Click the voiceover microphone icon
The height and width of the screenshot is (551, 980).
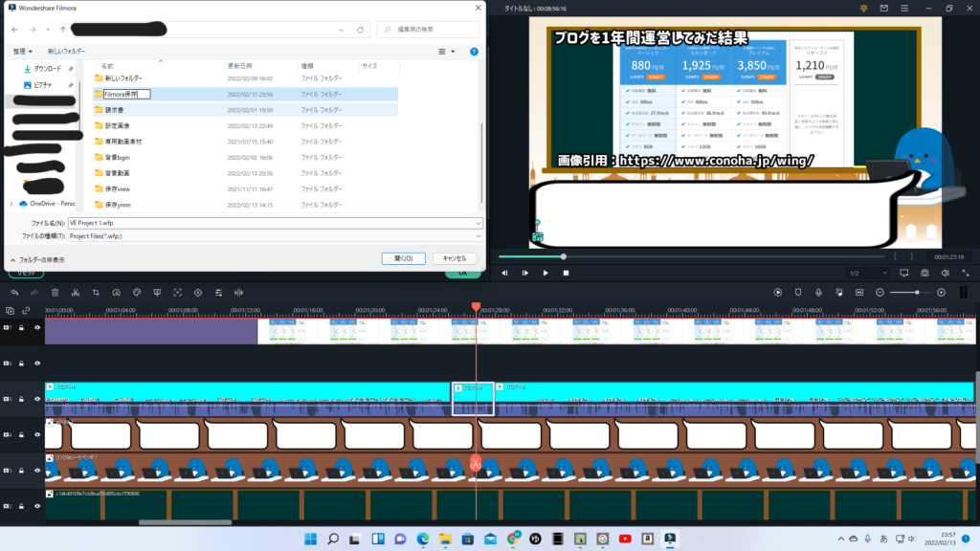(819, 293)
